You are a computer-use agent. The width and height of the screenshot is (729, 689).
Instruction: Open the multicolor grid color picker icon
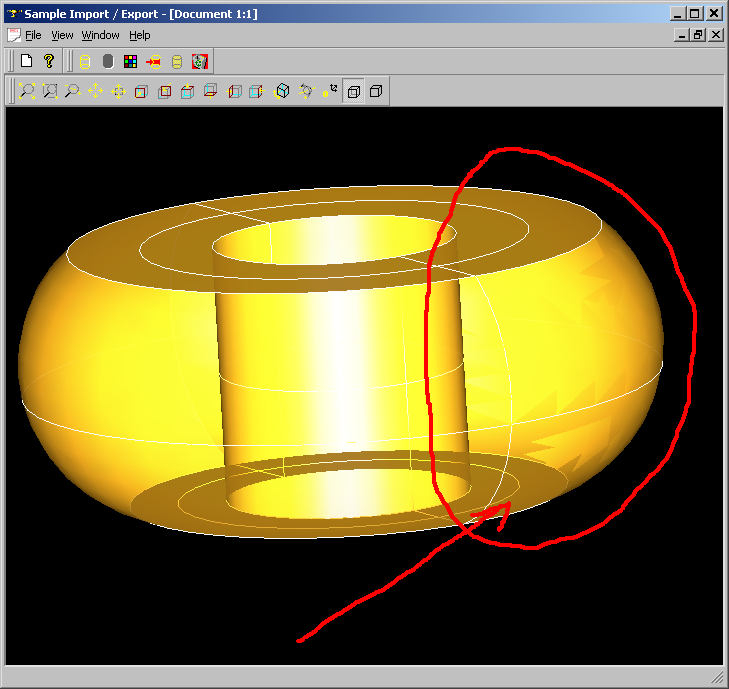coord(130,61)
